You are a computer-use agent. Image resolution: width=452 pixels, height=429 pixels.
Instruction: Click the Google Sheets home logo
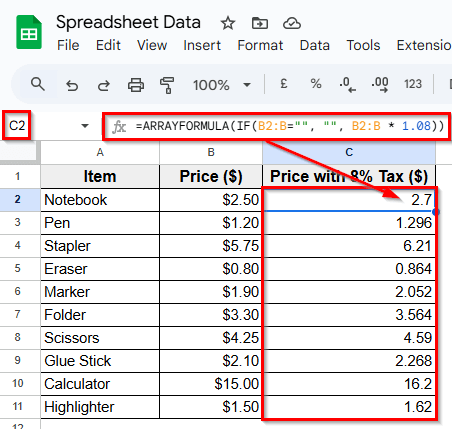(29, 32)
